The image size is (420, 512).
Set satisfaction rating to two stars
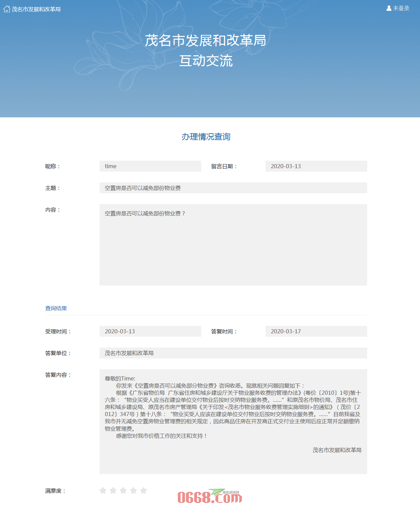[113, 490]
